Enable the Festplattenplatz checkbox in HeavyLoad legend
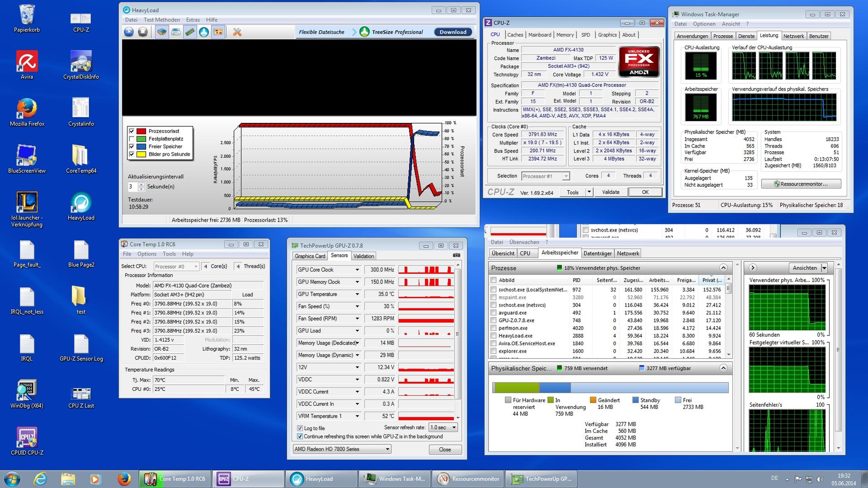This screenshot has width=868, height=488. (132, 139)
